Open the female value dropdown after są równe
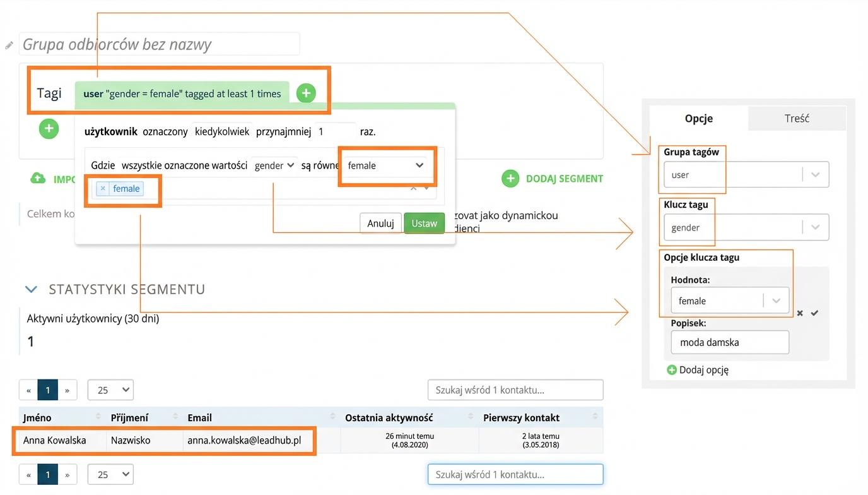868x495 pixels. point(386,165)
